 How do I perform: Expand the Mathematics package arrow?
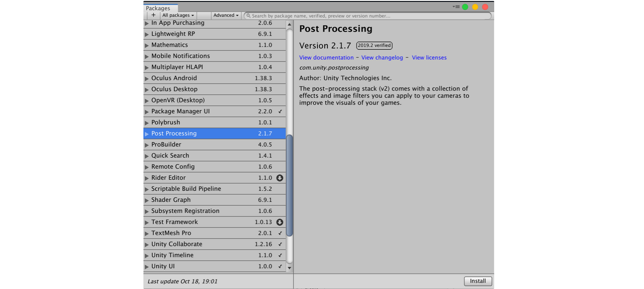(x=147, y=45)
